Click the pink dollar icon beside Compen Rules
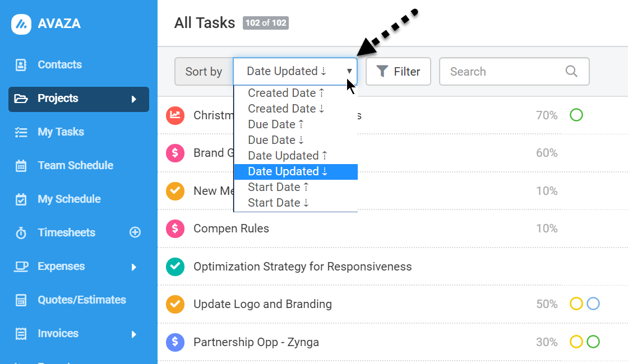 pyautogui.click(x=175, y=229)
